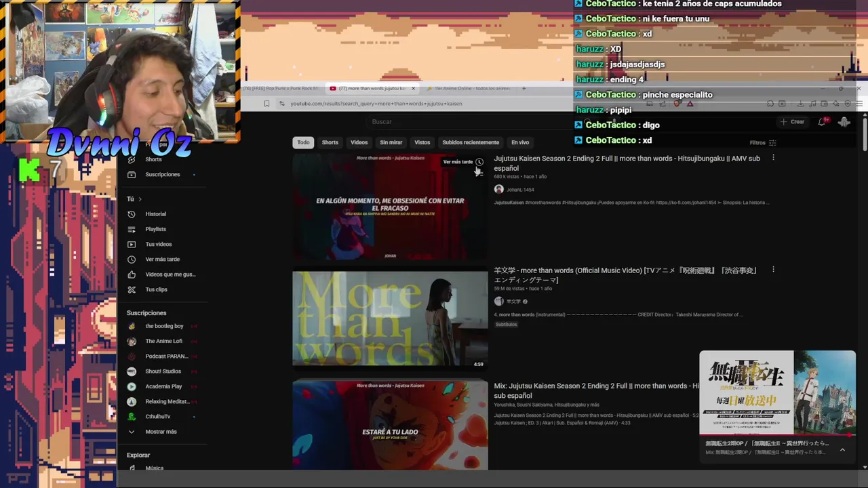868x488 pixels.
Task: Open 羊文学 more than words official video title
Action: 625,274
